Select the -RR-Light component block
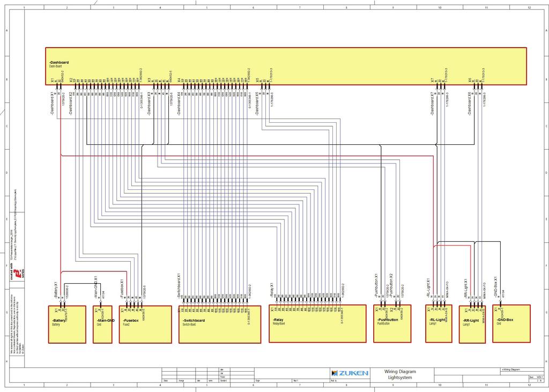 click(472, 324)
